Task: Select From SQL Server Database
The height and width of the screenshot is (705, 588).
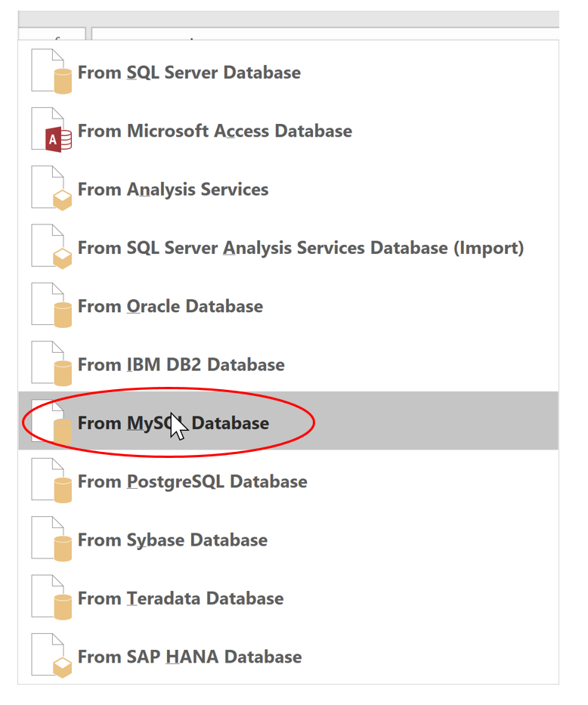Action: click(189, 72)
